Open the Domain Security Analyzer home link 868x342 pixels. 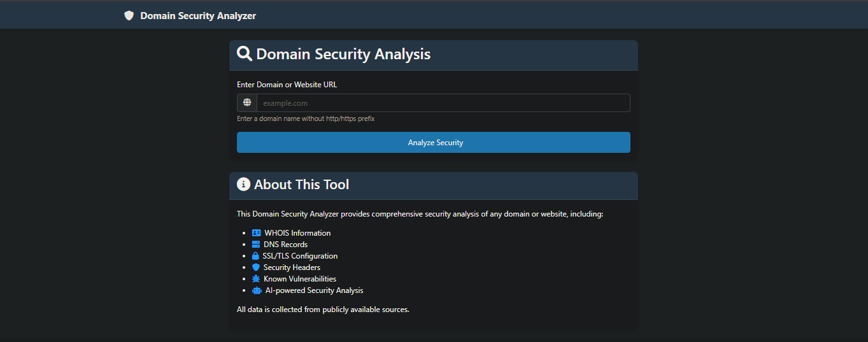pyautogui.click(x=198, y=16)
